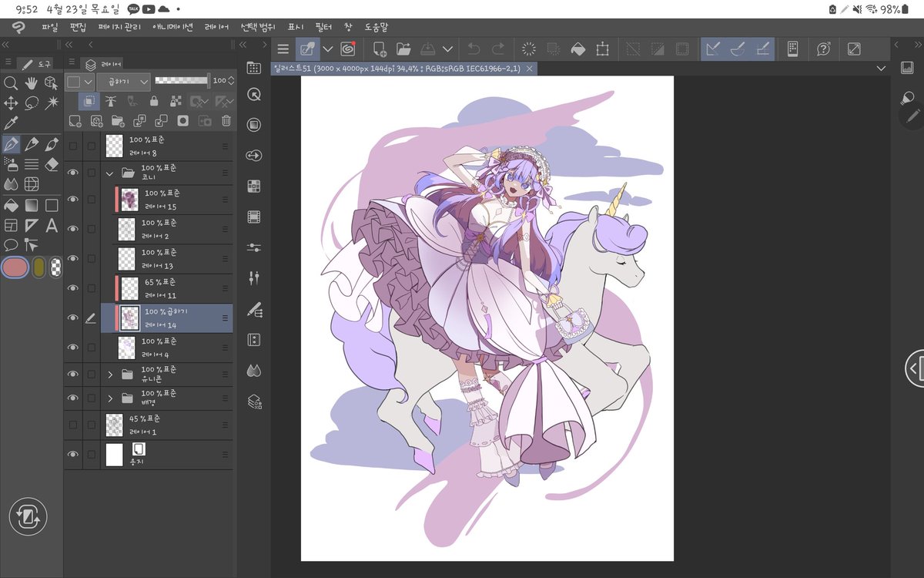The height and width of the screenshot is (578, 924).
Task: Hide the 코니 folder layer
Action: 73,173
